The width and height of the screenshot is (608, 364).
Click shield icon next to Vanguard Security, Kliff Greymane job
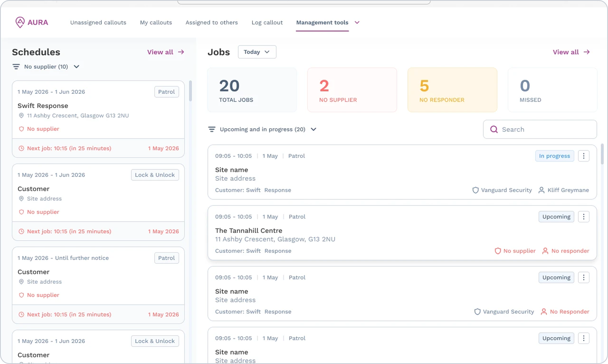pyautogui.click(x=475, y=190)
